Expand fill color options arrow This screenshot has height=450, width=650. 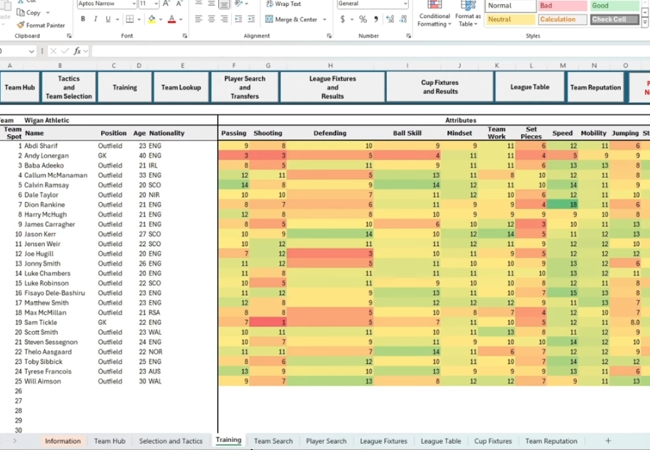tap(160, 19)
